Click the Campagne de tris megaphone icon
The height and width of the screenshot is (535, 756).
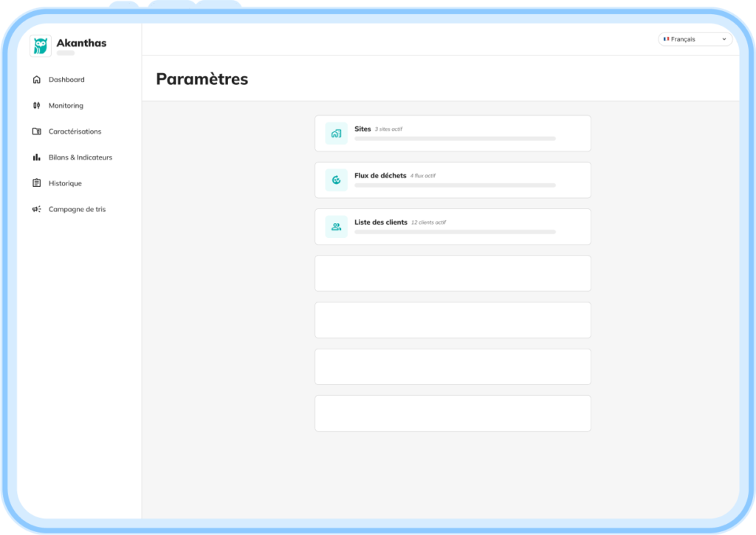point(37,209)
